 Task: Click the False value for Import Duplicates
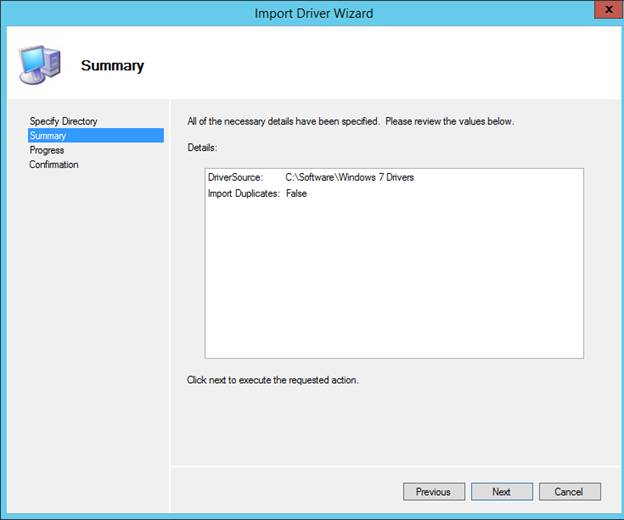coord(296,193)
